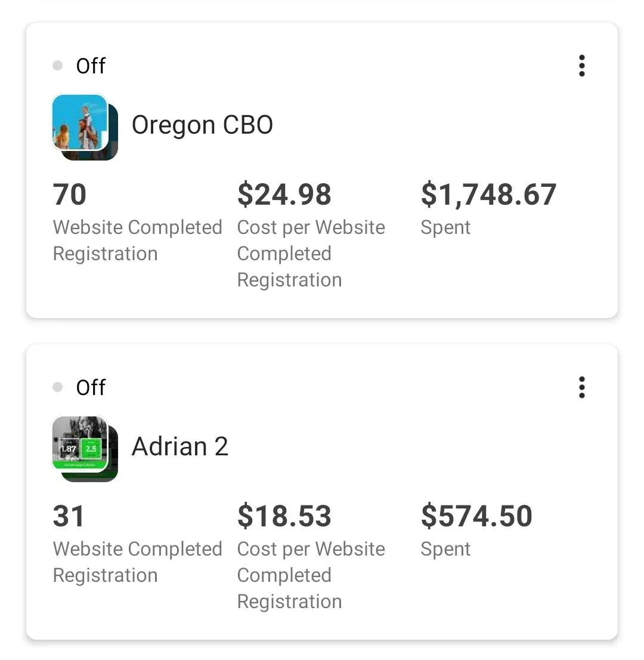The width and height of the screenshot is (644, 660).
Task: Tap the Off label on Adrian 2 card
Action: [91, 388]
